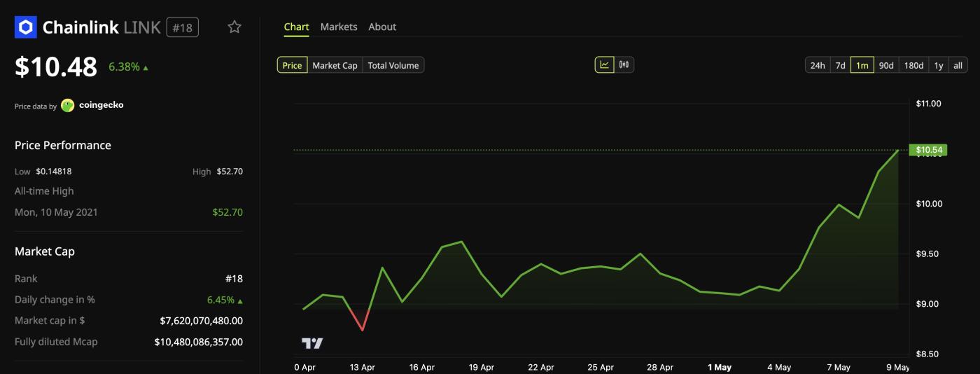Click the green price change arrow

[x=146, y=68]
